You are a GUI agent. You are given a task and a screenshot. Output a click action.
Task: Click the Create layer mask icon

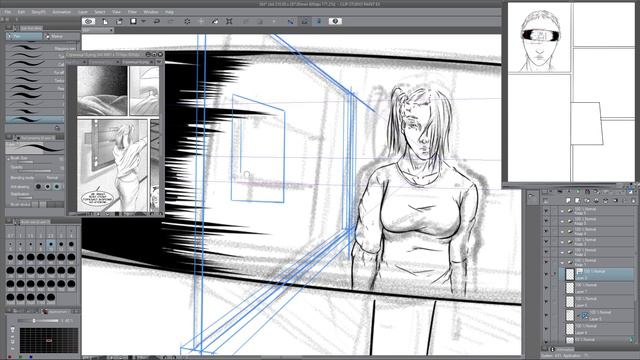coord(615,201)
